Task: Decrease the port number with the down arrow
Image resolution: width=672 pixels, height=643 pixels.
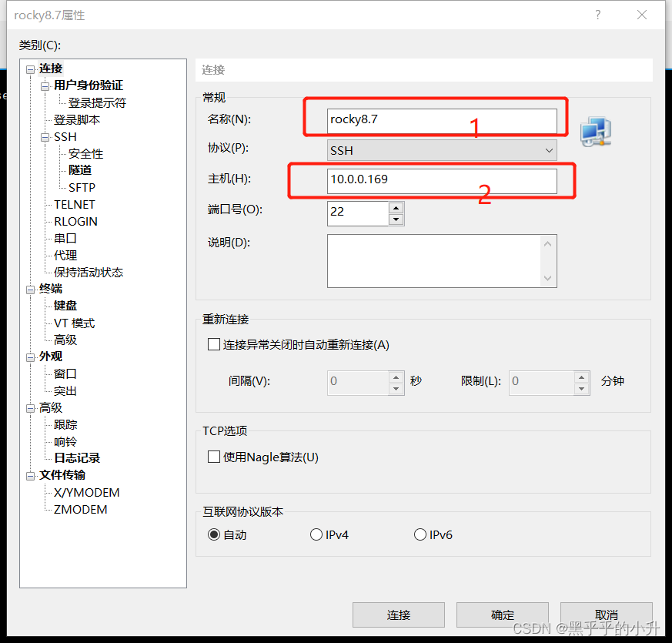Action: click(x=396, y=219)
